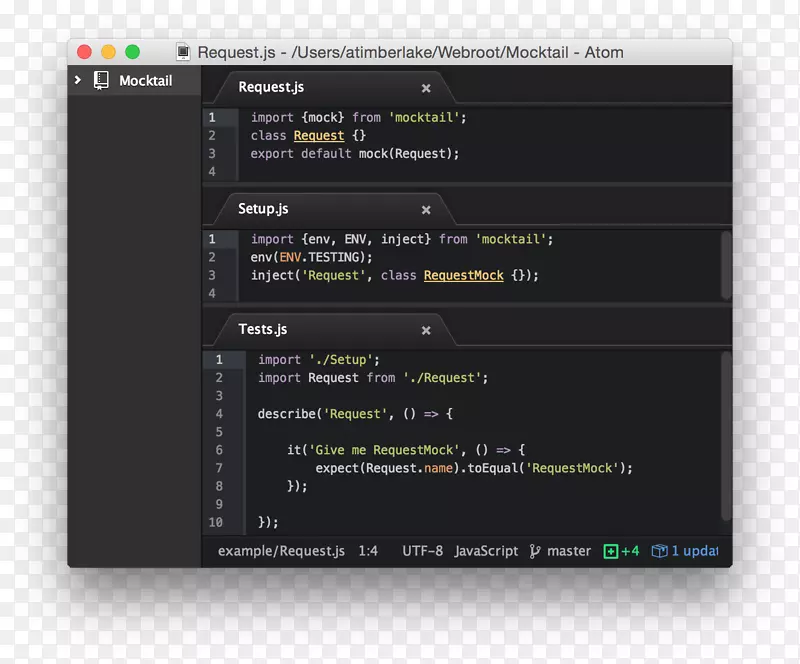
Task: Close the Request.js tab
Action: [426, 88]
